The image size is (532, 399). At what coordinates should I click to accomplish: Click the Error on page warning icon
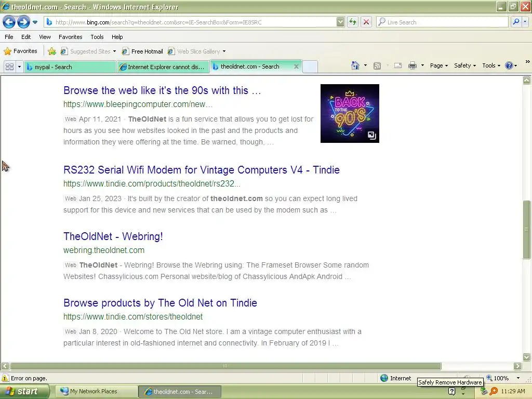coord(5,378)
